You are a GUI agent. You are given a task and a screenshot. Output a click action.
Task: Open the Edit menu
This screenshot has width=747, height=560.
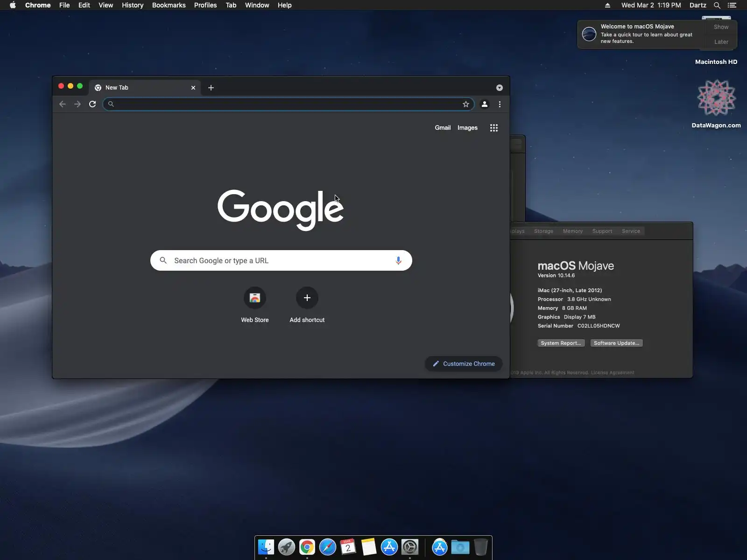84,5
